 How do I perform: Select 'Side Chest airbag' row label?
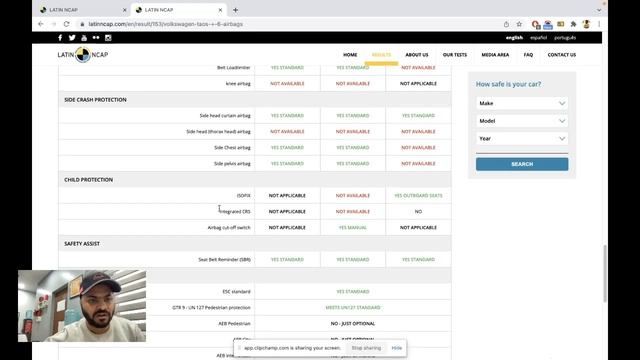(232, 147)
